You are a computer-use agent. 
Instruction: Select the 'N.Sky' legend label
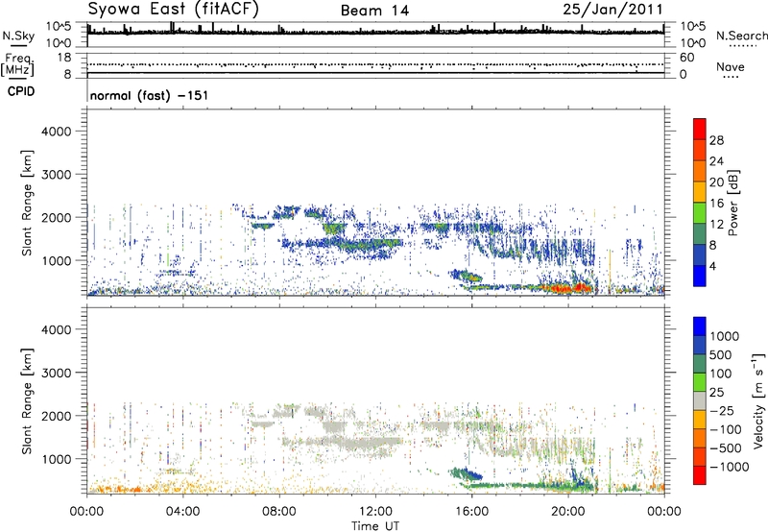click(18, 36)
